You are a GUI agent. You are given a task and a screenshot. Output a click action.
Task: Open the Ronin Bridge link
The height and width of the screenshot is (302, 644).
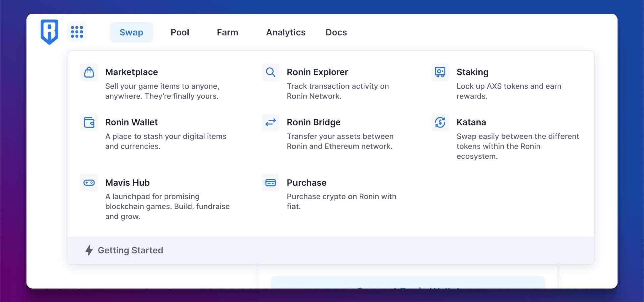coord(314,122)
